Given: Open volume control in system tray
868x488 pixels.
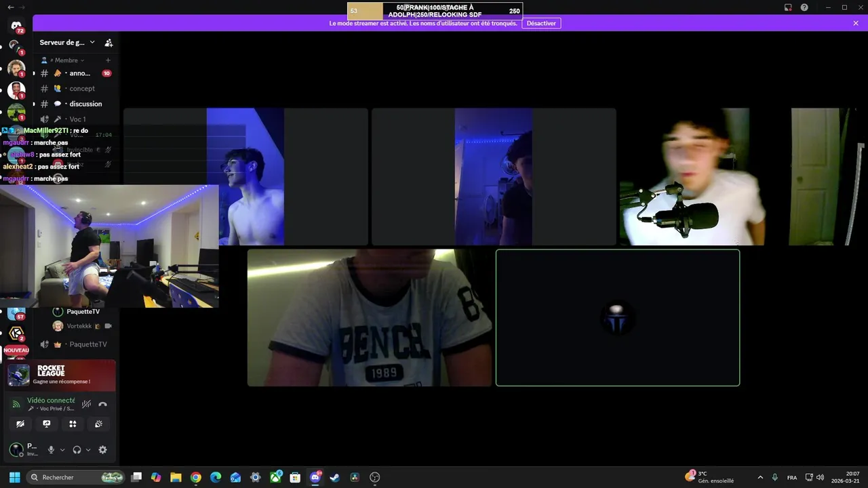Looking at the screenshot, I should click(820, 477).
